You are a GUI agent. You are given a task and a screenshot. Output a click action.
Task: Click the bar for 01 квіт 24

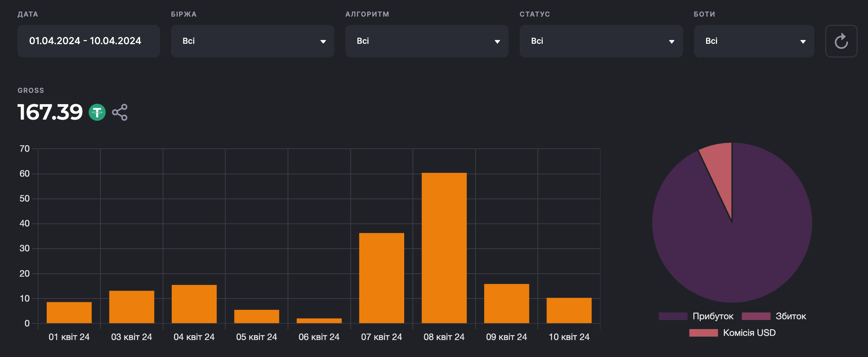pyautogui.click(x=69, y=312)
